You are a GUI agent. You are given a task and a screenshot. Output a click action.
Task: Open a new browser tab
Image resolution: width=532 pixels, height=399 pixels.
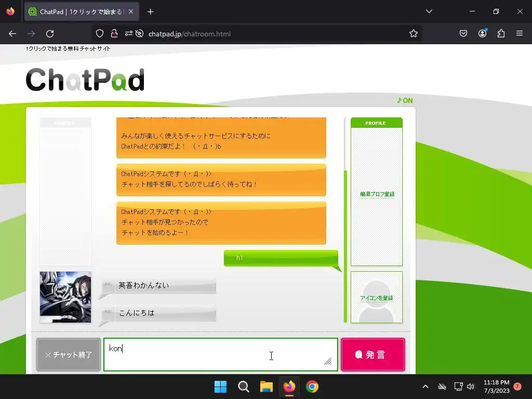150,12
